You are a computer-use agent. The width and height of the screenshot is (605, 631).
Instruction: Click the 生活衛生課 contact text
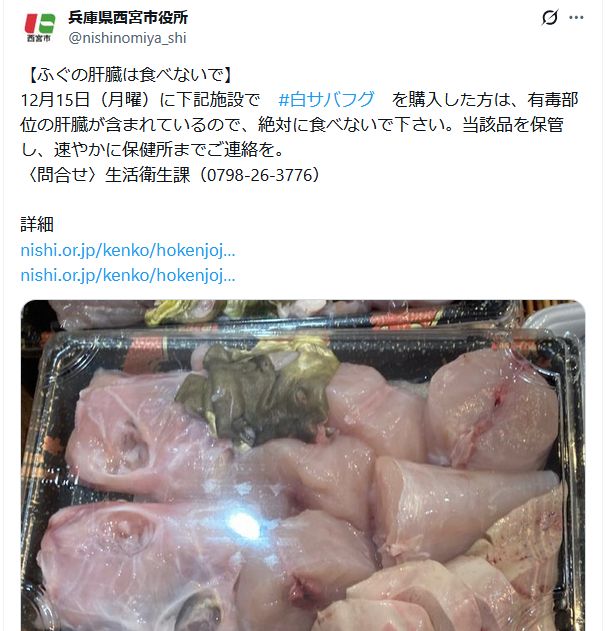(147, 175)
